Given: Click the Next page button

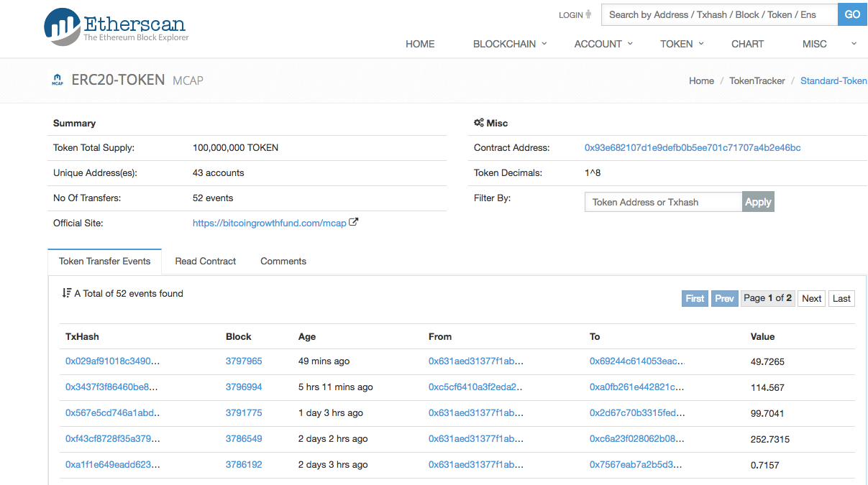Looking at the screenshot, I should tap(812, 298).
